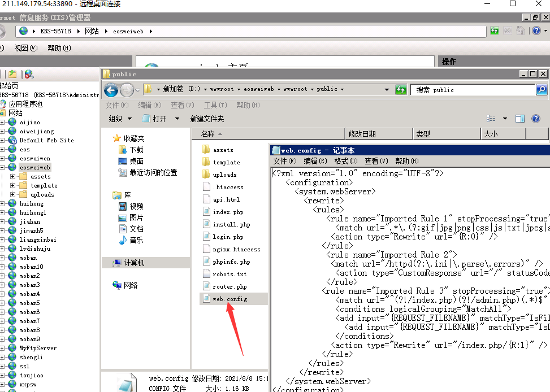Viewport: 550px width, 392px height.
Task: Click the Explorer help question mark icon
Action: tap(536, 119)
